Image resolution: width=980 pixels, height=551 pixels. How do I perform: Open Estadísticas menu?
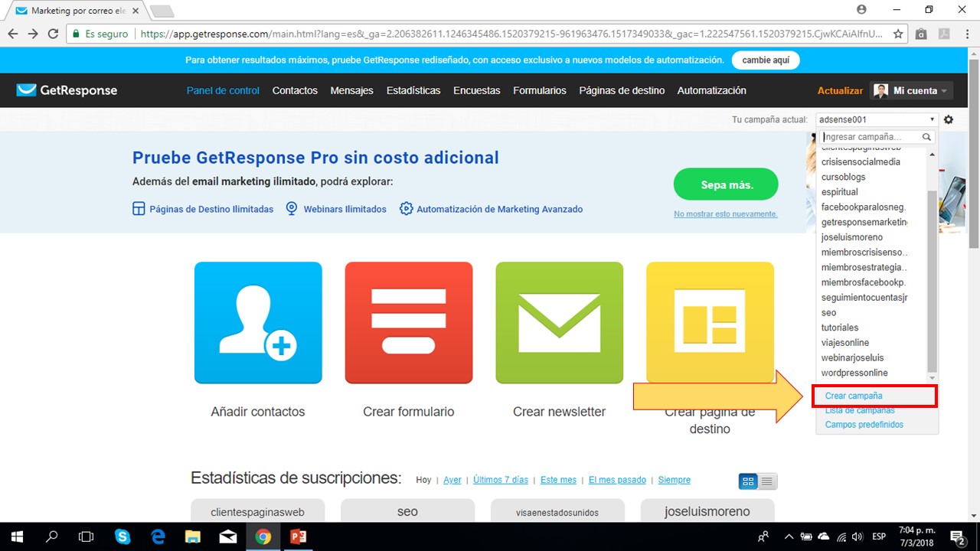(413, 90)
